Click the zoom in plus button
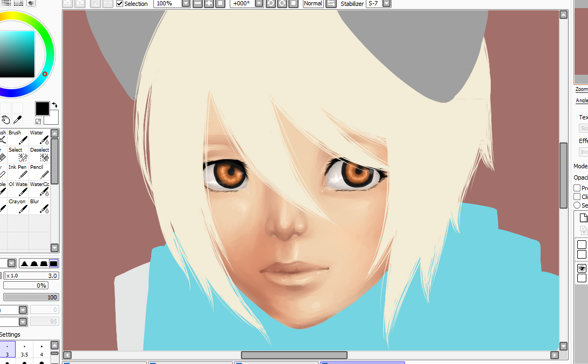This screenshot has width=588, height=364. [x=209, y=4]
